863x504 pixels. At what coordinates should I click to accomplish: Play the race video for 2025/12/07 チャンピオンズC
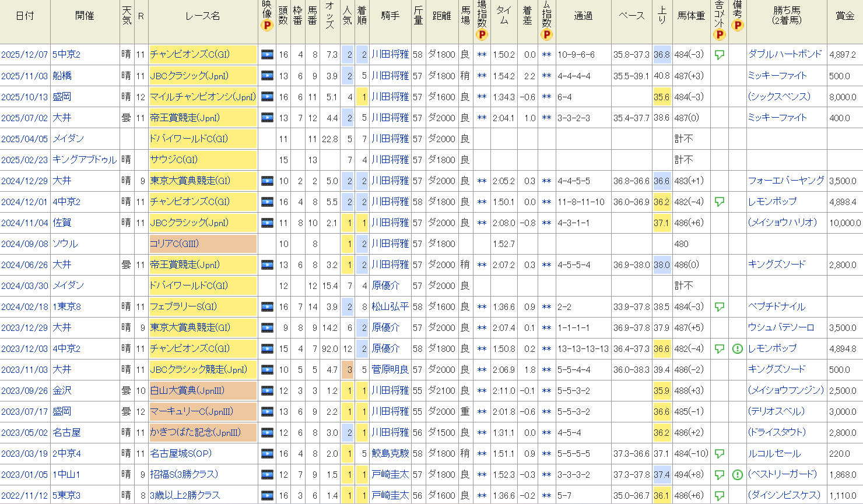pos(267,55)
